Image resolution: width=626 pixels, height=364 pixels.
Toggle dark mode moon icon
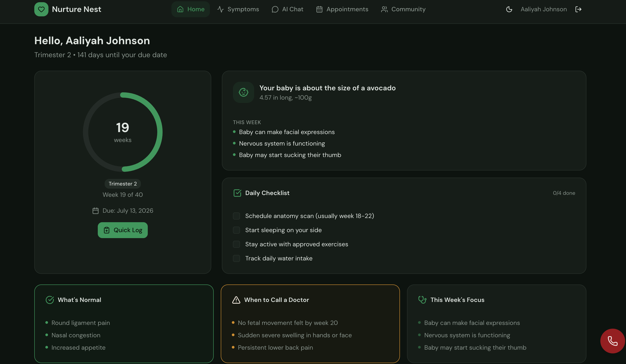tap(509, 9)
